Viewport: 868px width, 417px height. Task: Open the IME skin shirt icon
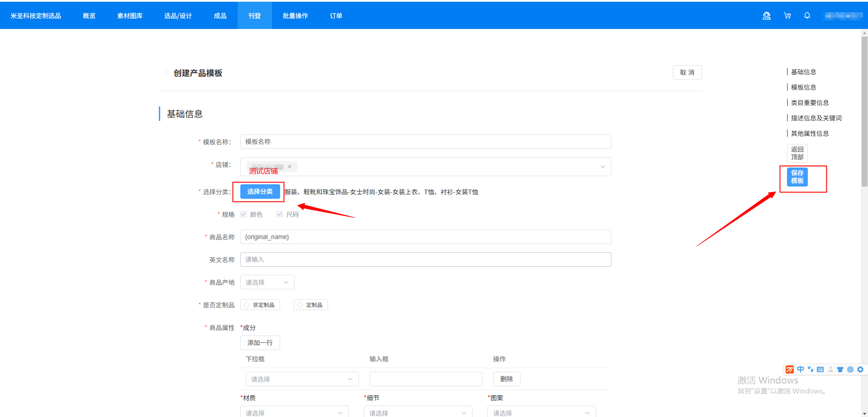click(x=840, y=369)
